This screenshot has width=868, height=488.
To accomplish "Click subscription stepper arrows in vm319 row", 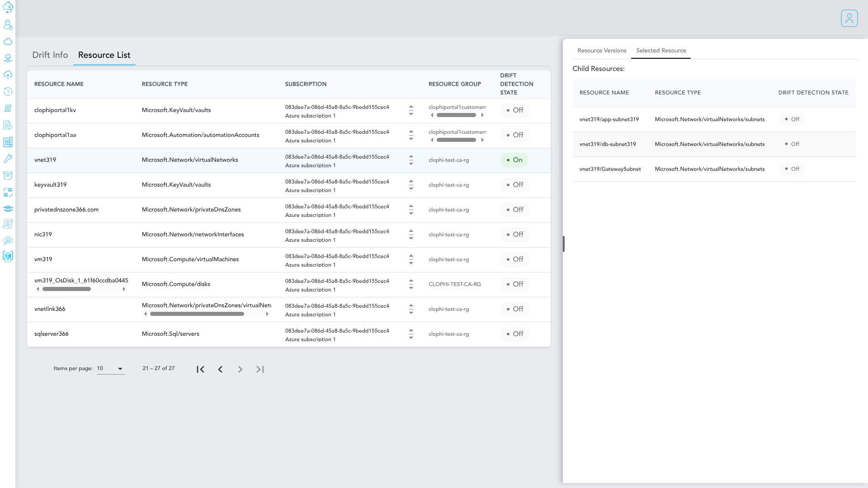I will [411, 259].
